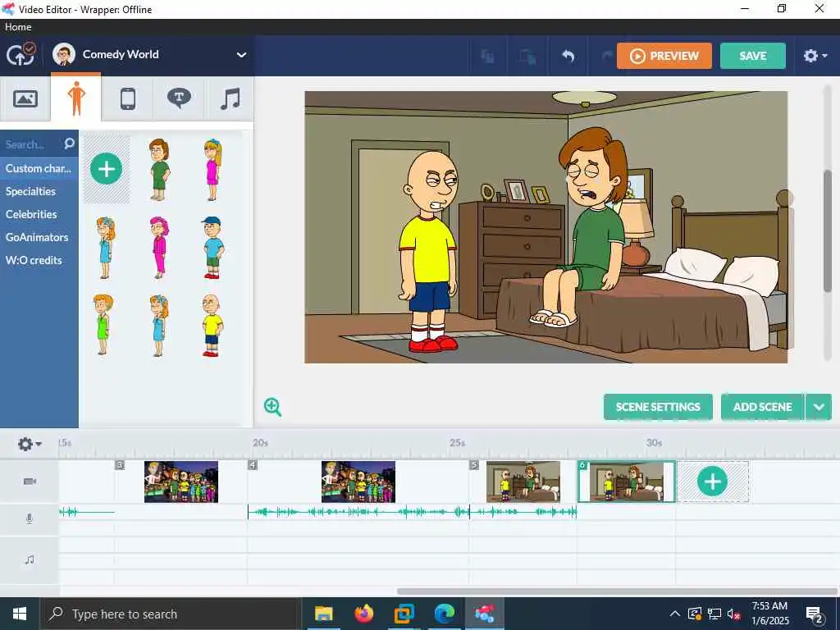
Task: Click the microphone voice track icon
Action: 30,518
